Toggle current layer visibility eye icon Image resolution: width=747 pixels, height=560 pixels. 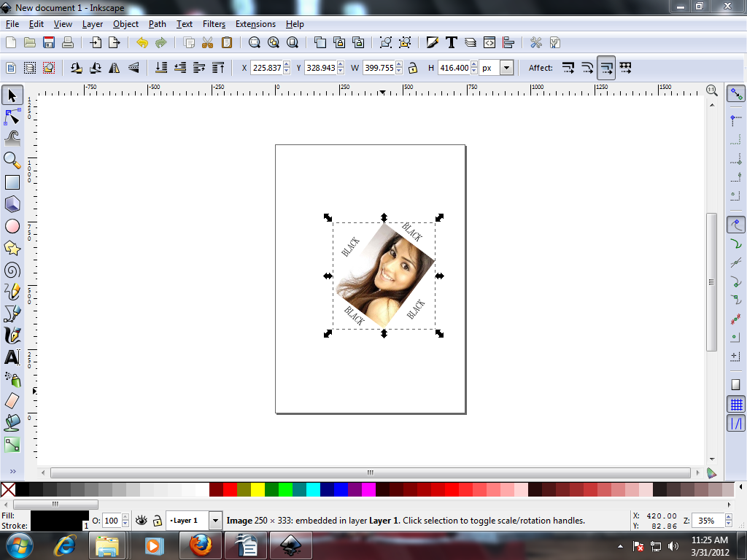142,521
